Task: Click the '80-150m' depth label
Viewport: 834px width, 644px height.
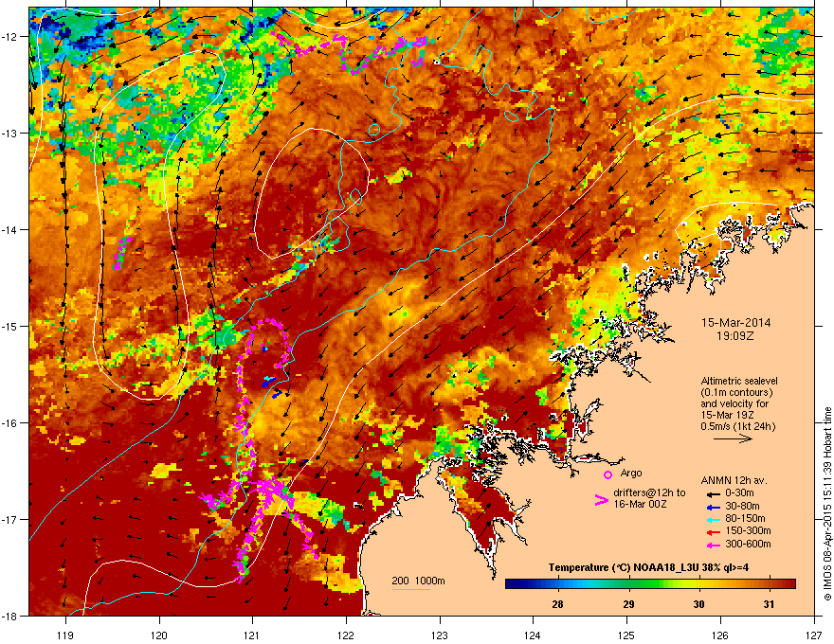Action: coord(745,519)
